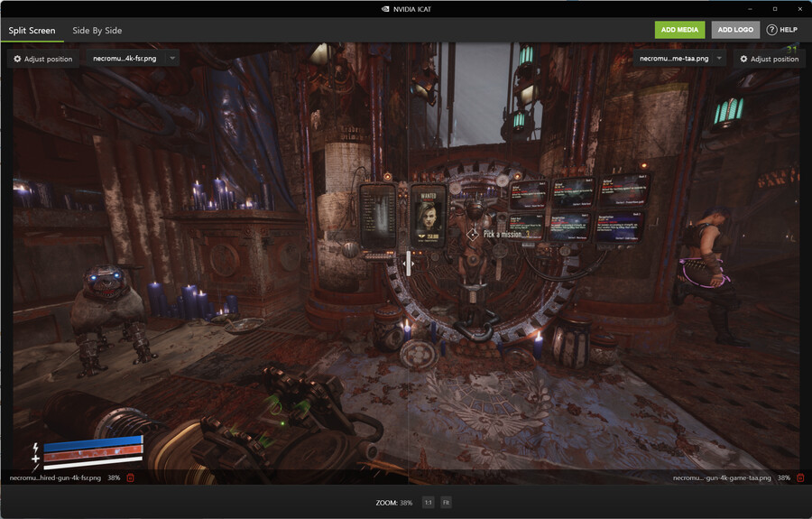Set zoom to 1:1
The width and height of the screenshot is (812, 519).
[428, 503]
